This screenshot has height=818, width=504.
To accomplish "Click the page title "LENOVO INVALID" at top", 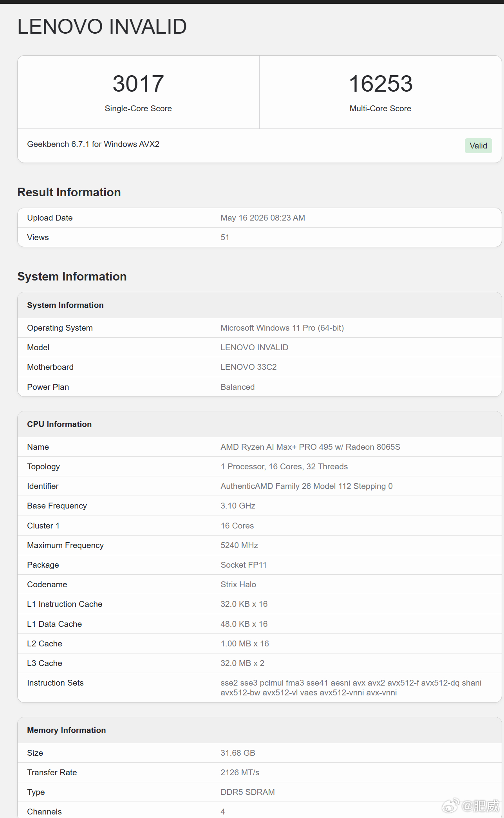I will pos(102,27).
